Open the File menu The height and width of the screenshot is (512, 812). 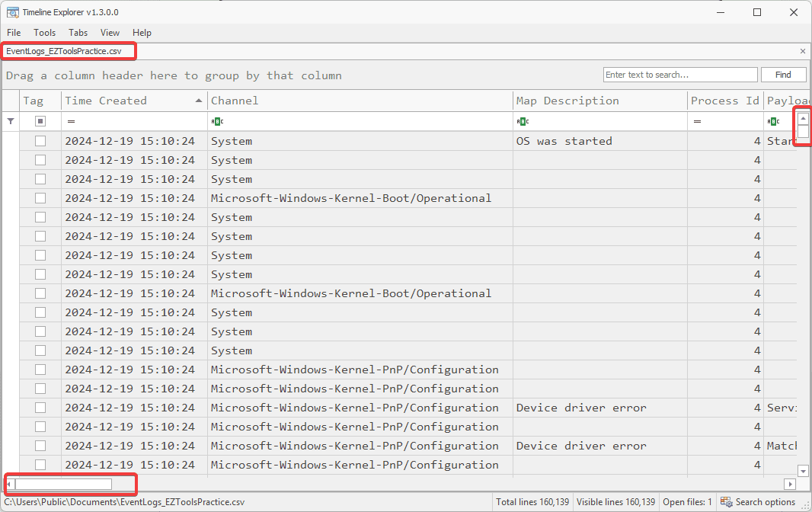click(x=14, y=33)
